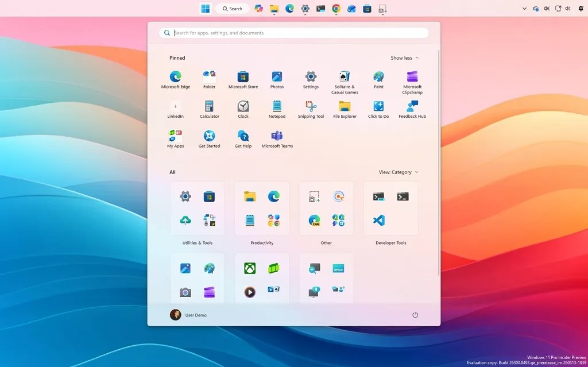588x367 pixels.
Task: Open the pinned Folder group
Action: point(209,80)
